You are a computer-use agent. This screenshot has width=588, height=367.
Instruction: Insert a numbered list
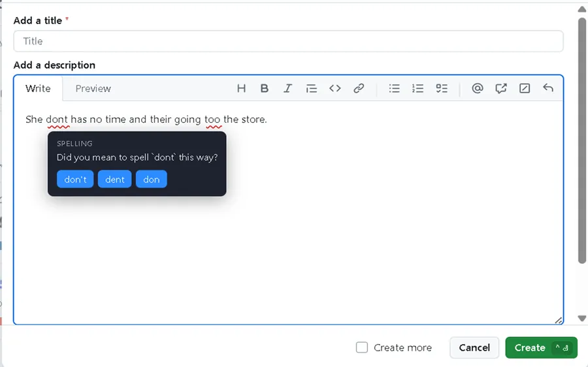pyautogui.click(x=417, y=88)
